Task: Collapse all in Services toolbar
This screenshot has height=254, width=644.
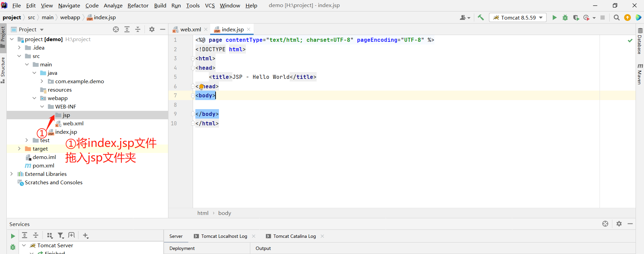Action: pyautogui.click(x=36, y=235)
